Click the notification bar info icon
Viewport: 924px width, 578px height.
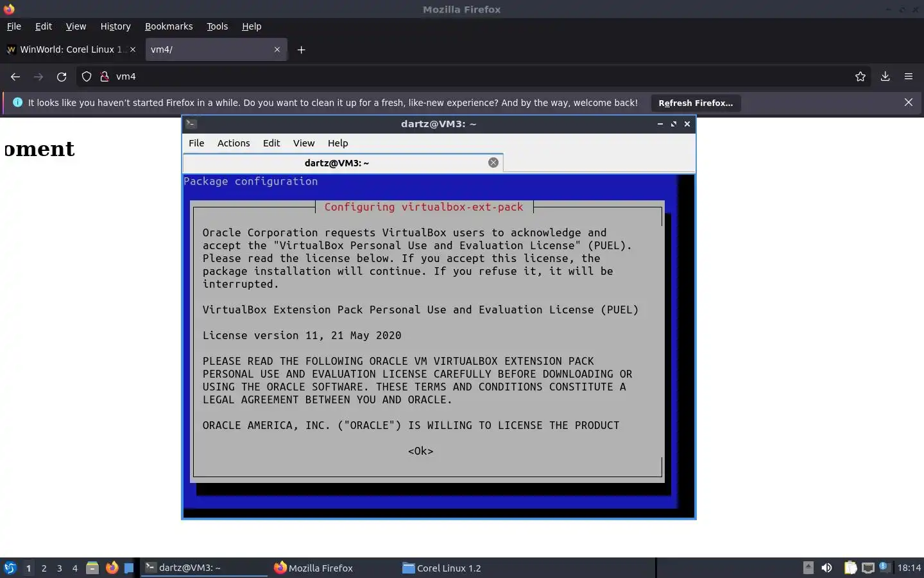tap(17, 103)
